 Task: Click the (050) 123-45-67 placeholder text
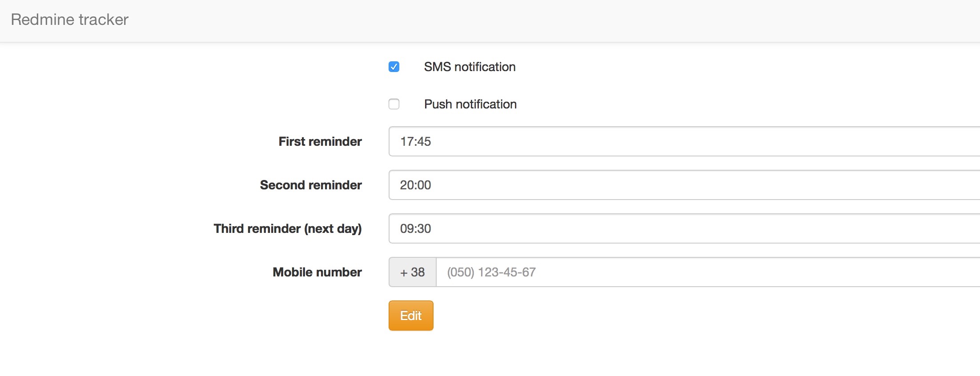(x=491, y=272)
